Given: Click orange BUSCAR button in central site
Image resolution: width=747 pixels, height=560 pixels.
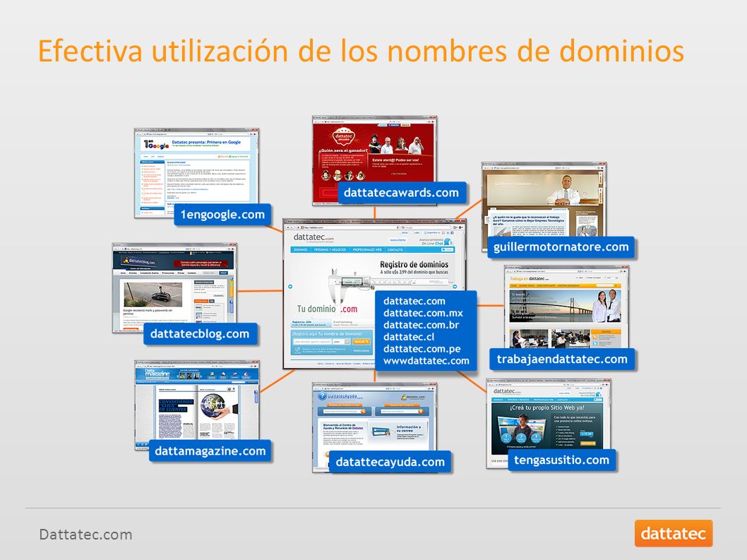Looking at the screenshot, I should [361, 342].
